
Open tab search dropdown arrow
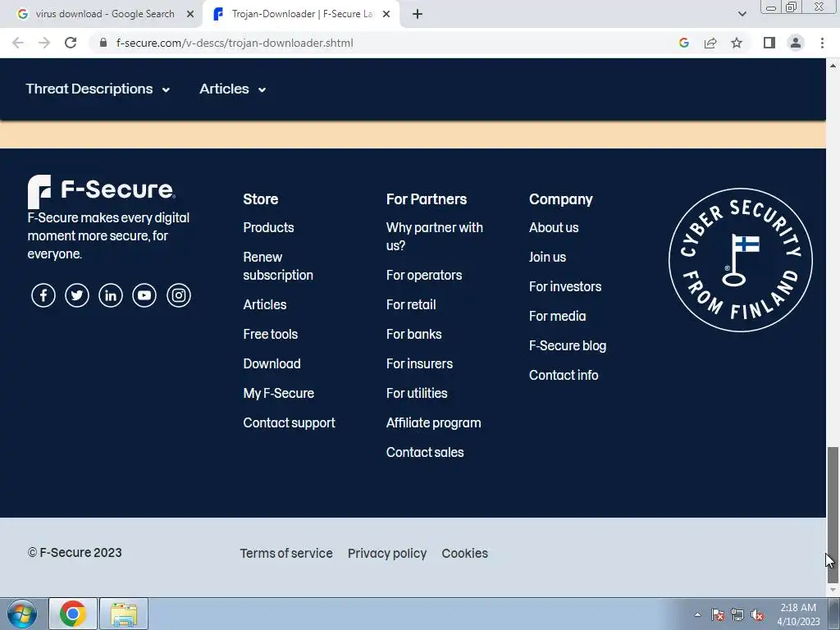click(x=742, y=14)
